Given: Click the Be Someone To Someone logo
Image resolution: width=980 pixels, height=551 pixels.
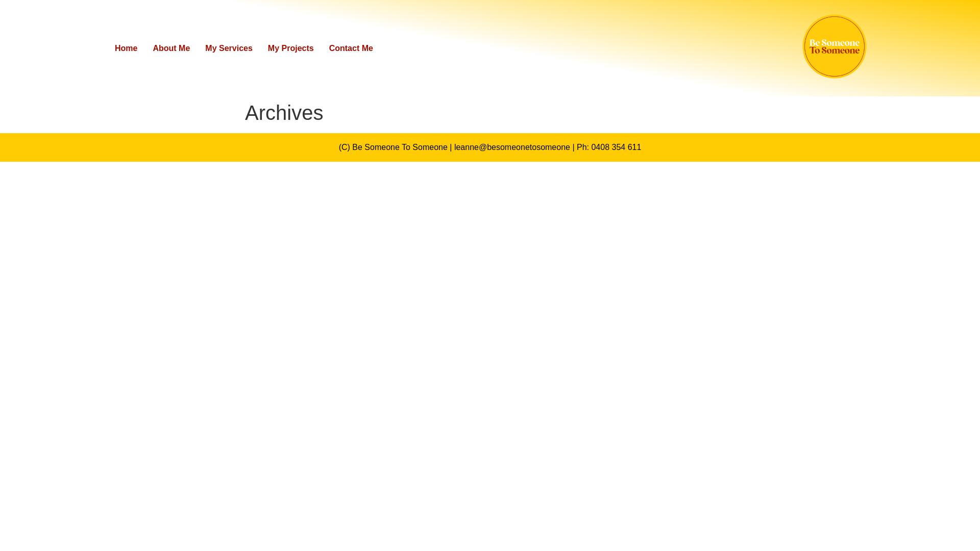Looking at the screenshot, I should tap(835, 46).
